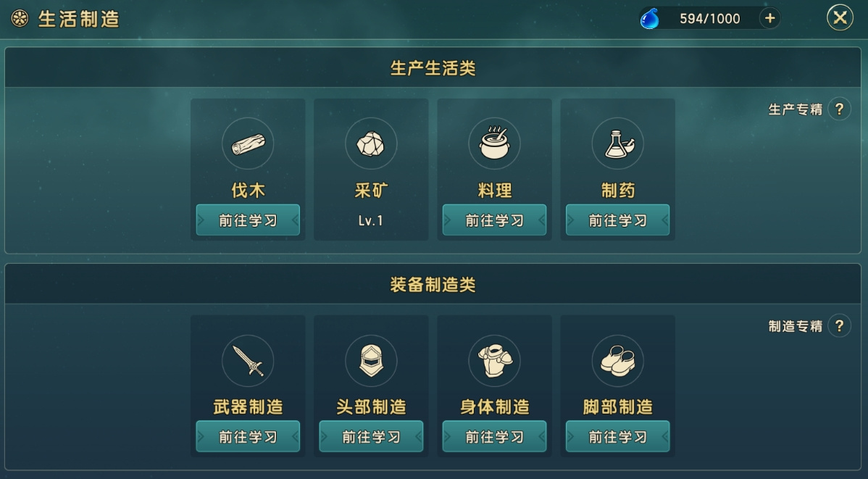Click 前往学习 under 料理

[494, 220]
